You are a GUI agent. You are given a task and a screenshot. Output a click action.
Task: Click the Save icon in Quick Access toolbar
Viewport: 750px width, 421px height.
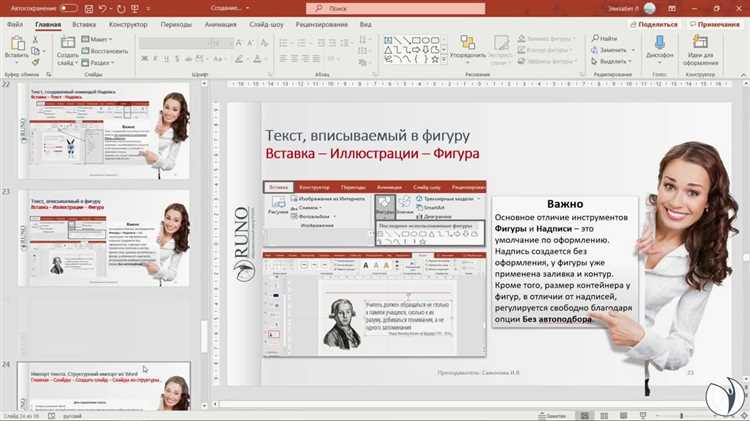click(x=89, y=9)
